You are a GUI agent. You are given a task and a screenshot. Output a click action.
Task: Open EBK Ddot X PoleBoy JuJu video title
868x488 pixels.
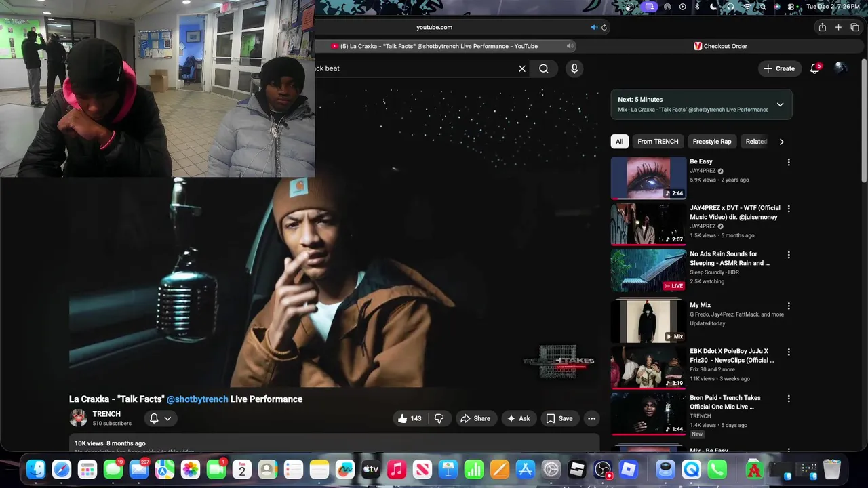[732, 356]
